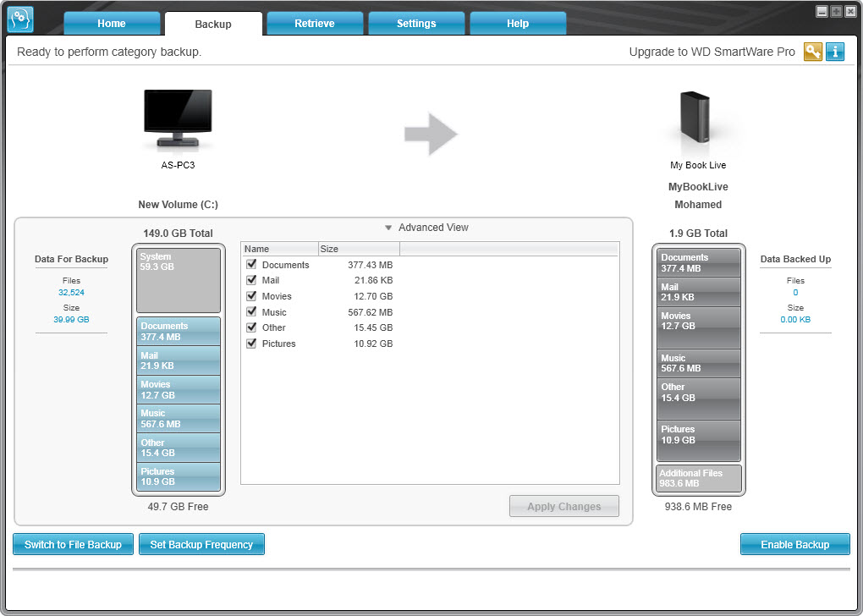
Task: Click Upgrade to WD SmartWare Pro text
Action: coord(712,52)
